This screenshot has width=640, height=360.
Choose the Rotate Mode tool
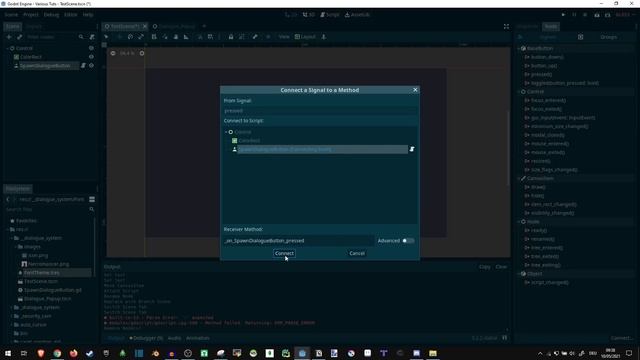point(130,37)
